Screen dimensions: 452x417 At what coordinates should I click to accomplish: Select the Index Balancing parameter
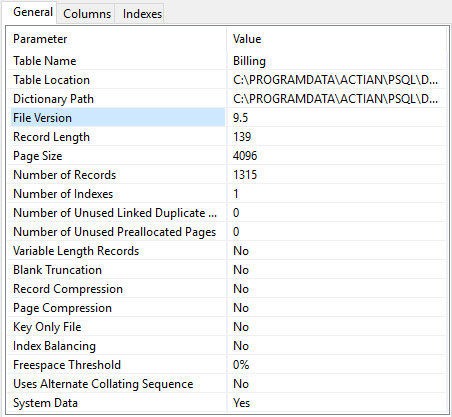[x=54, y=346]
